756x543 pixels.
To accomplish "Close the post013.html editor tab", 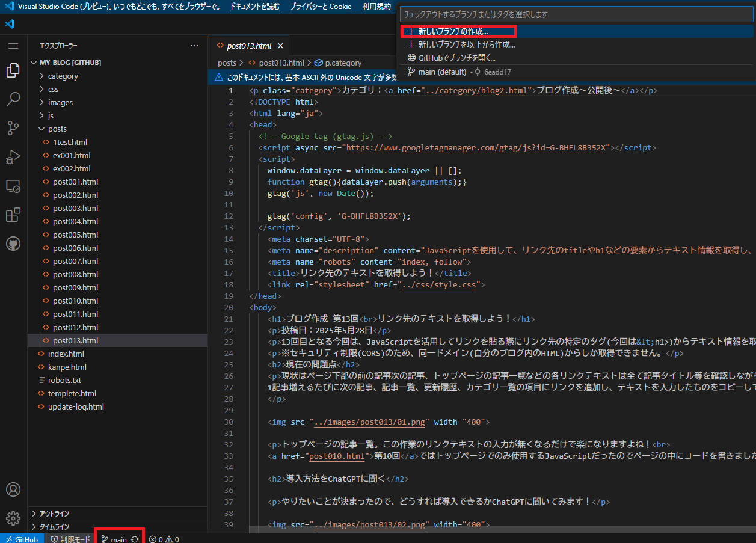I will tap(280, 46).
